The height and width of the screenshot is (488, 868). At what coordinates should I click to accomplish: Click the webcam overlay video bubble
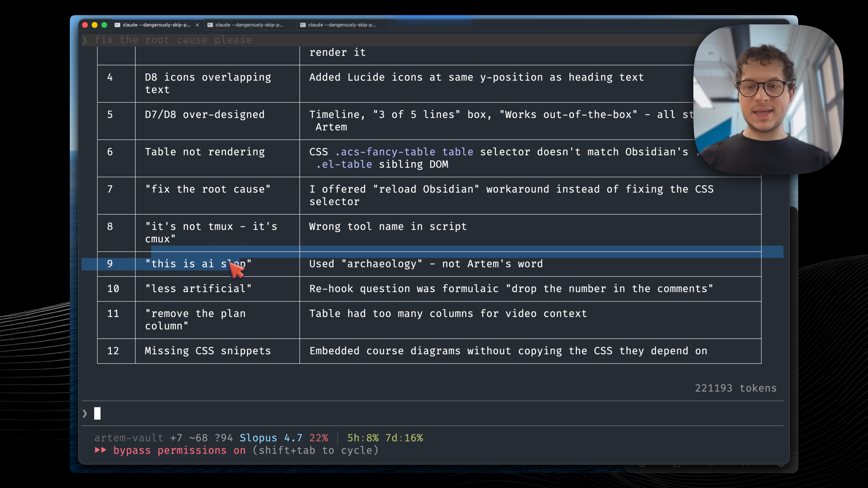768,99
